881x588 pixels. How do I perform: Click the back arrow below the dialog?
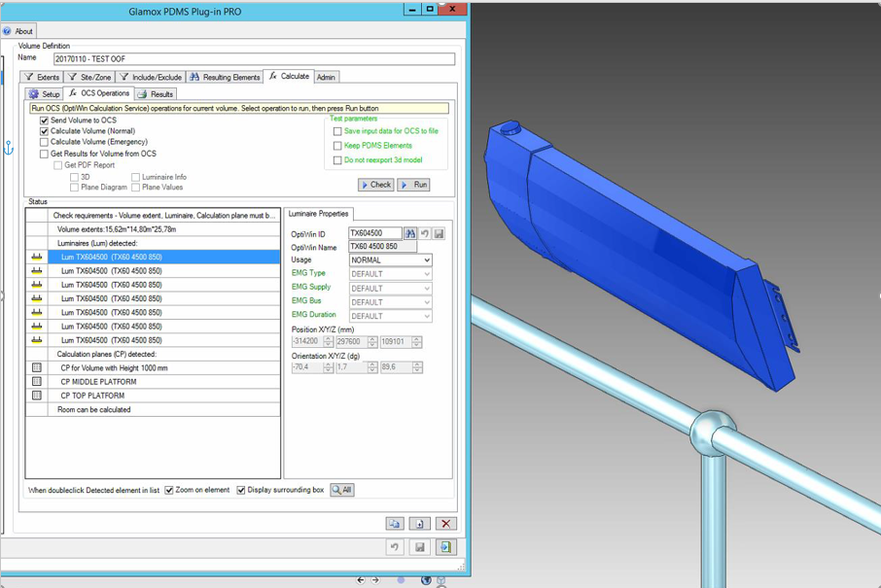click(361, 580)
